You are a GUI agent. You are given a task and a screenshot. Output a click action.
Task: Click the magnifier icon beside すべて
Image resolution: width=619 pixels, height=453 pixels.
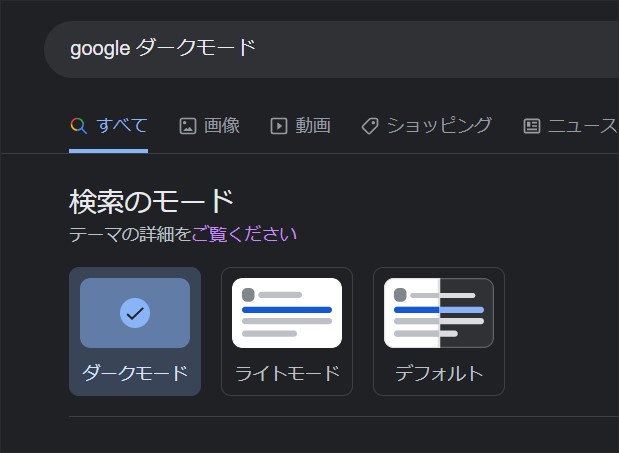point(78,126)
